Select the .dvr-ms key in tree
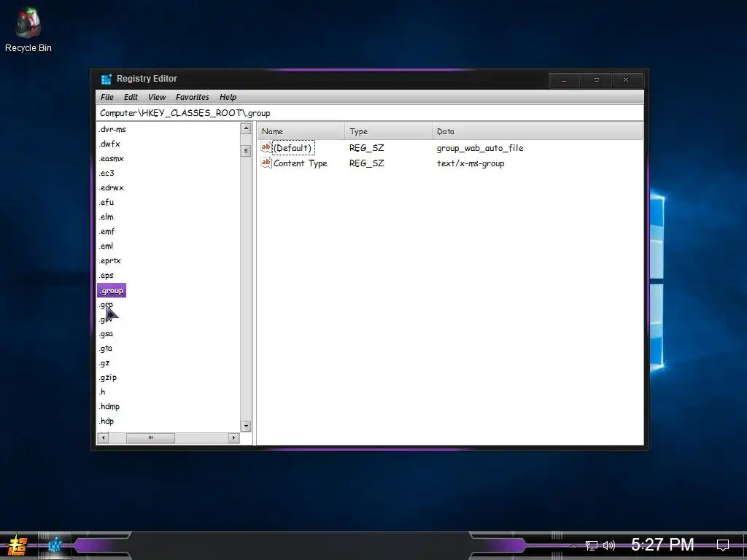 [112, 129]
